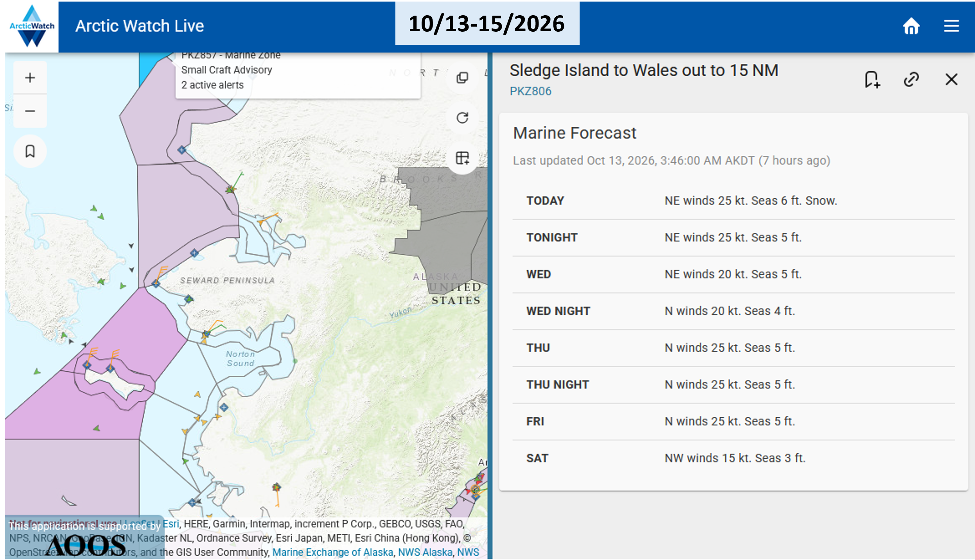The height and width of the screenshot is (560, 975).
Task: Select the FRI forecast row
Action: (x=733, y=421)
